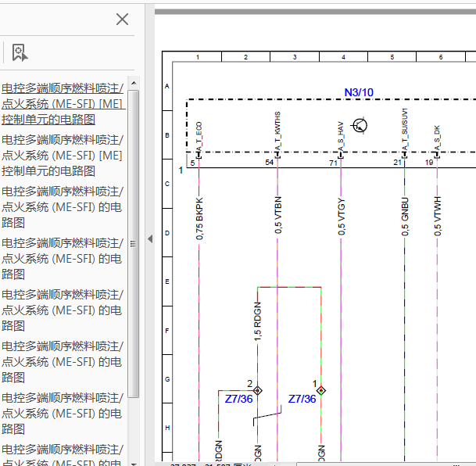The image size is (476, 466).
Task: Open sixth bookmark entry for ME-SFI circuit diagram
Action: pyautogui.click(x=63, y=362)
